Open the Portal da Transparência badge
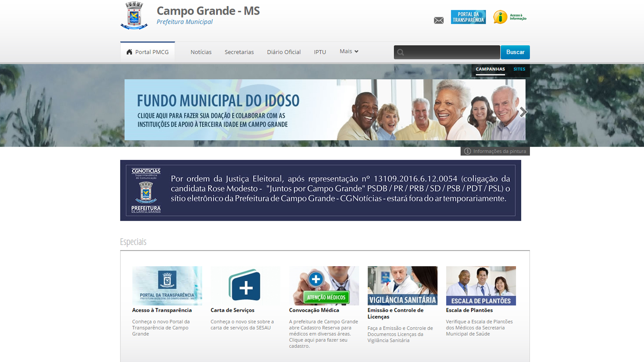 (x=468, y=17)
